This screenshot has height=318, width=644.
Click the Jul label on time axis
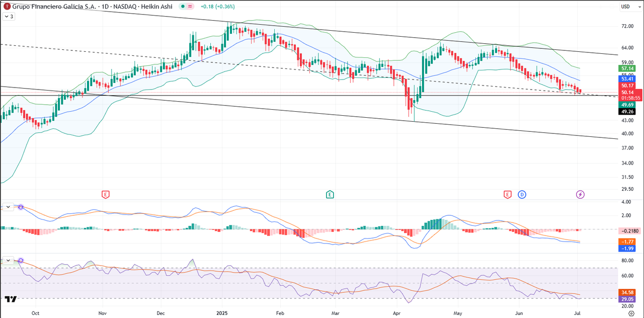[x=578, y=313]
